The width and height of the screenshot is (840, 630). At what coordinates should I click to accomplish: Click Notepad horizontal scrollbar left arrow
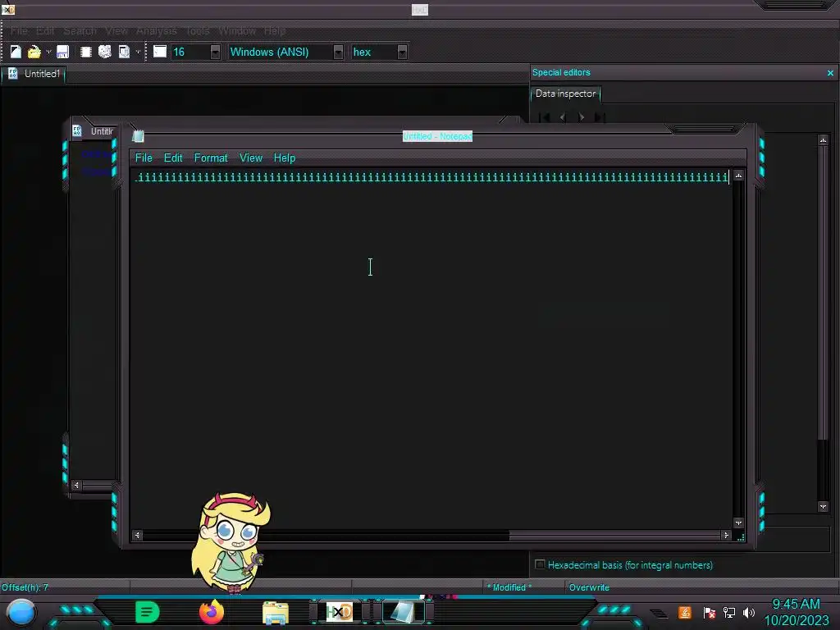click(x=137, y=535)
